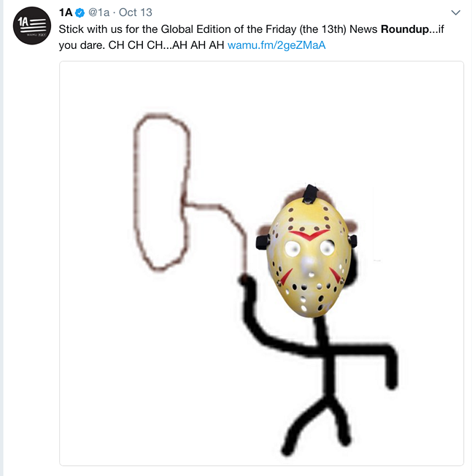Click the blue verified badge beside 1A

80,12
